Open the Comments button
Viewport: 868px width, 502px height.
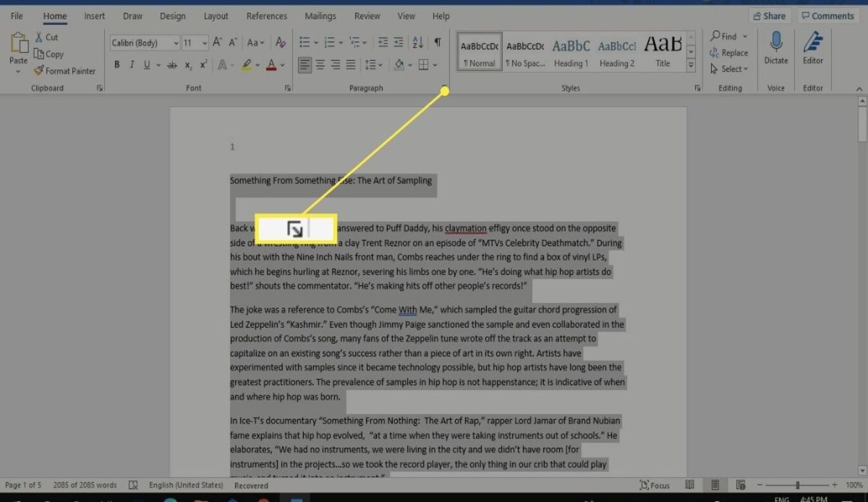(828, 16)
